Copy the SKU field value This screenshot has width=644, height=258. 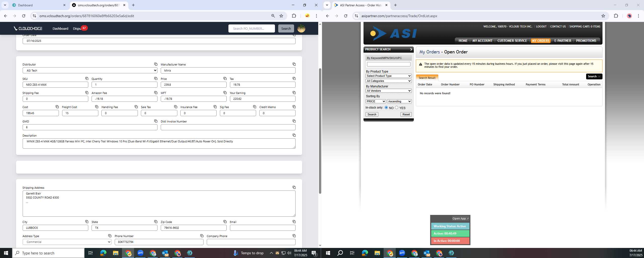pyautogui.click(x=87, y=78)
